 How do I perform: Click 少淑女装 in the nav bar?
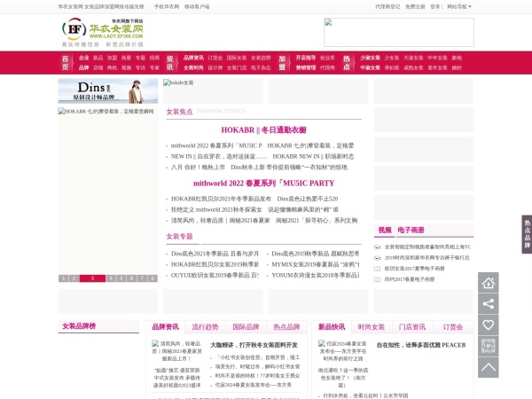(370, 58)
